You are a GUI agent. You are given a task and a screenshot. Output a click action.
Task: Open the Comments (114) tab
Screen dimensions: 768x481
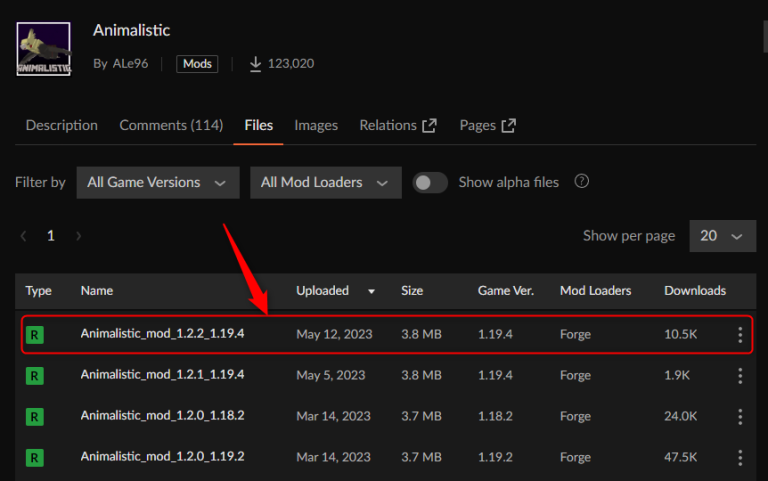pos(171,125)
